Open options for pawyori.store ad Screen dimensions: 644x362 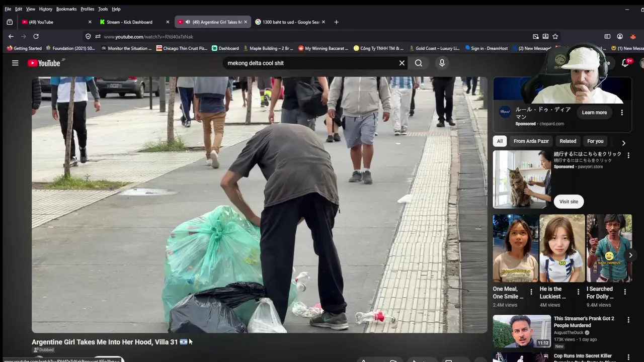tap(628, 155)
